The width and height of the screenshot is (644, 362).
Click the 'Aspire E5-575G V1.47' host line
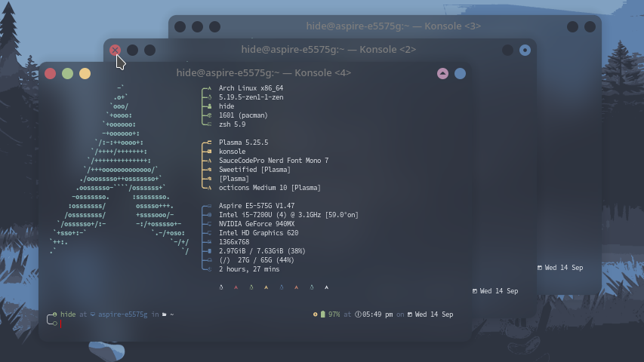pos(257,206)
